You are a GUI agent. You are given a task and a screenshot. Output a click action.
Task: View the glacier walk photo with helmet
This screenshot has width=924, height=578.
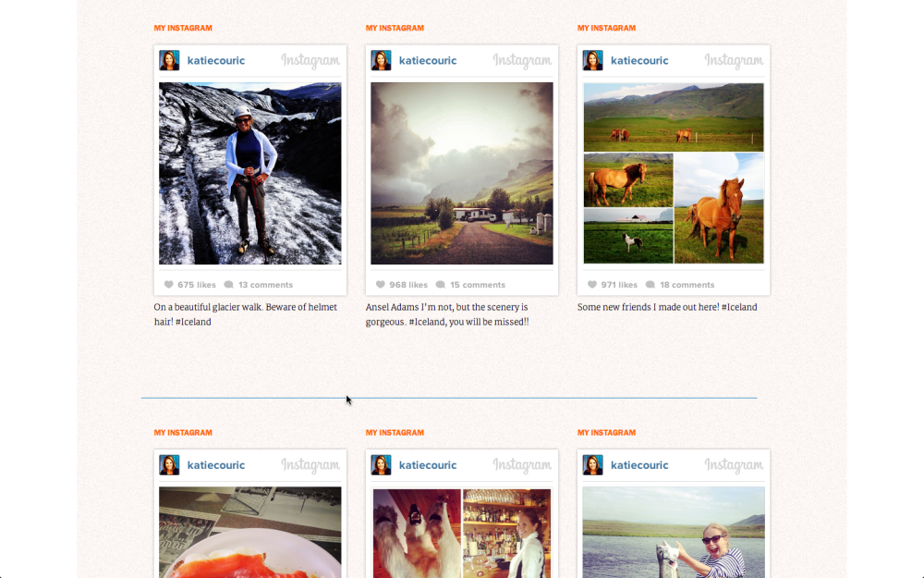[249, 174]
